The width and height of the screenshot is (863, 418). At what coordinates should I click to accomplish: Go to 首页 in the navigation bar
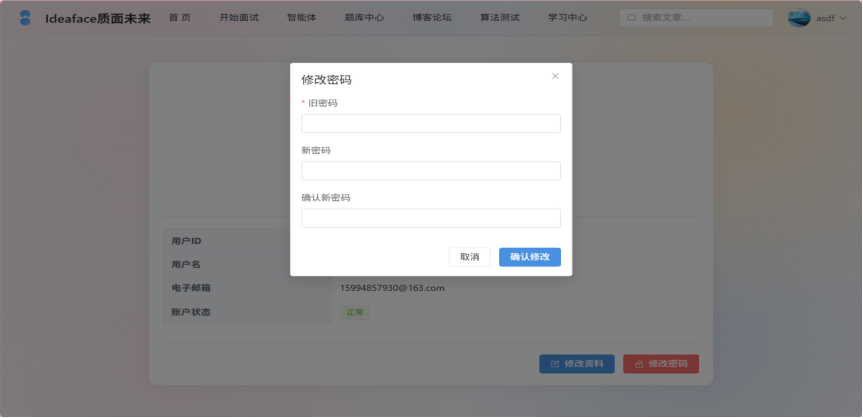tap(180, 18)
